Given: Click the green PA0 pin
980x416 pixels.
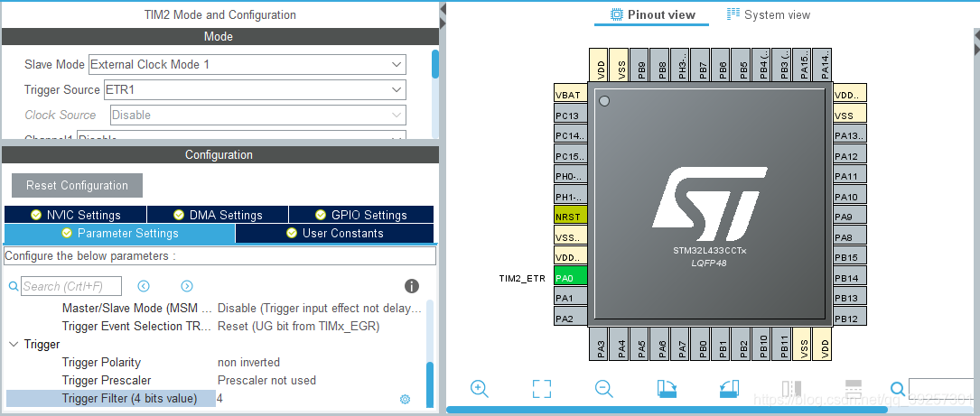Looking at the screenshot, I should click(571, 278).
